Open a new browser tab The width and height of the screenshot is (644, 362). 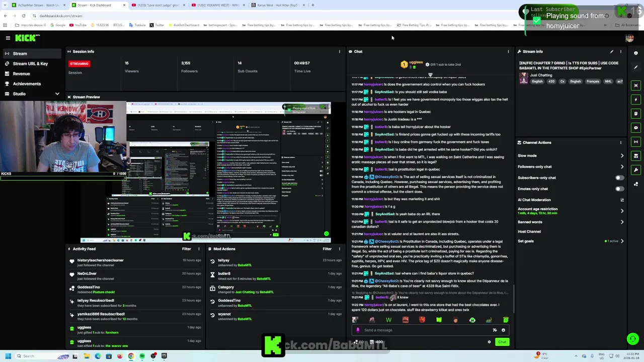[x=312, y=5]
